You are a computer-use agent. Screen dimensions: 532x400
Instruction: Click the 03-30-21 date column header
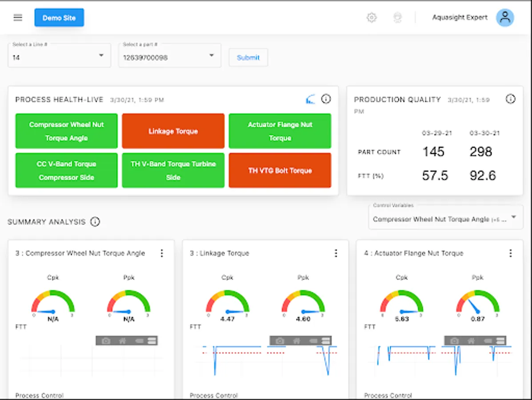tap(484, 133)
